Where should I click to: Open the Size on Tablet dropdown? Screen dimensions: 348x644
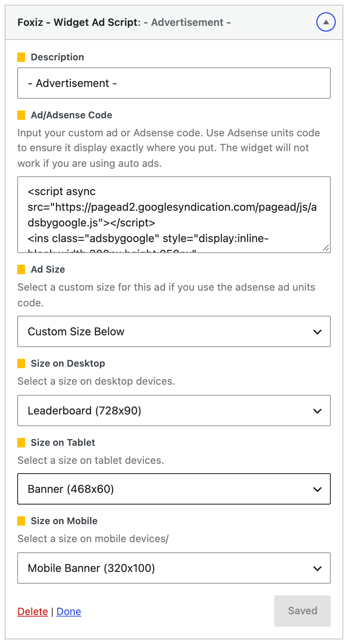click(174, 489)
